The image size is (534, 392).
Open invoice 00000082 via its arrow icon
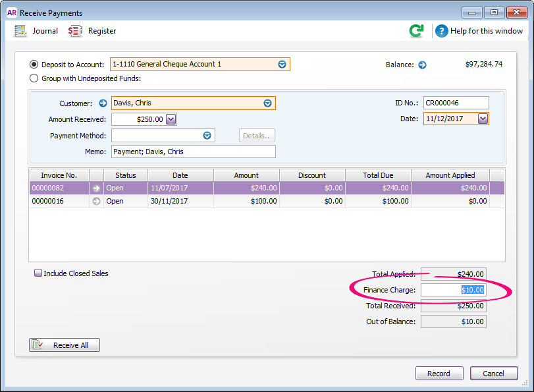(97, 188)
